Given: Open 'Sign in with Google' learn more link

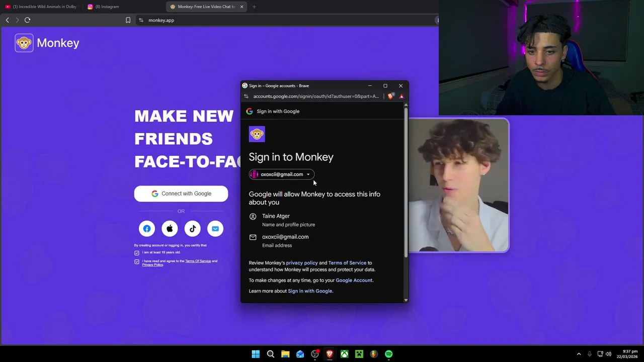Looking at the screenshot, I should click(x=310, y=291).
